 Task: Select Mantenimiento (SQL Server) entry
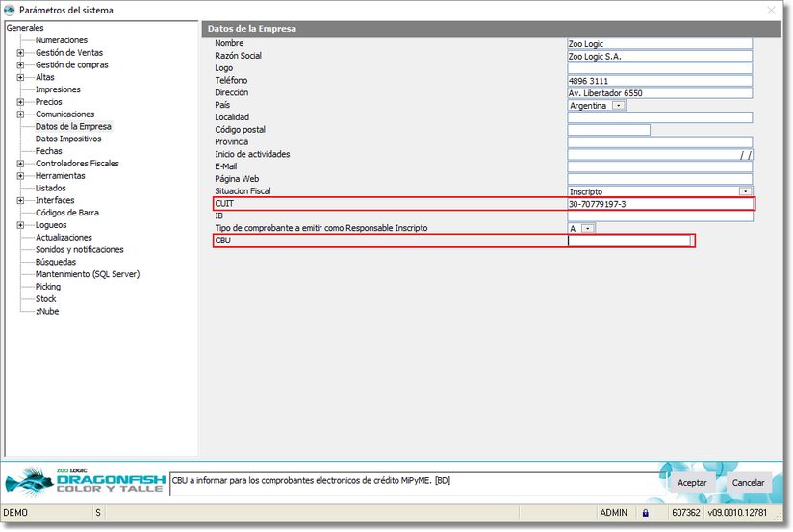tap(87, 274)
